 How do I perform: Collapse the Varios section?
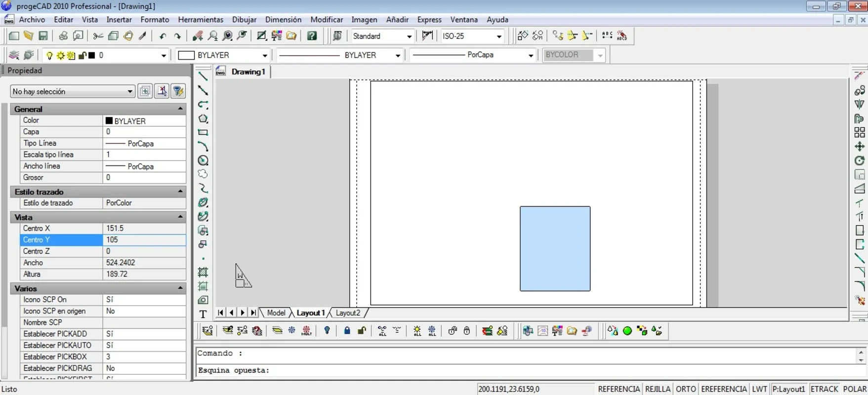point(180,288)
